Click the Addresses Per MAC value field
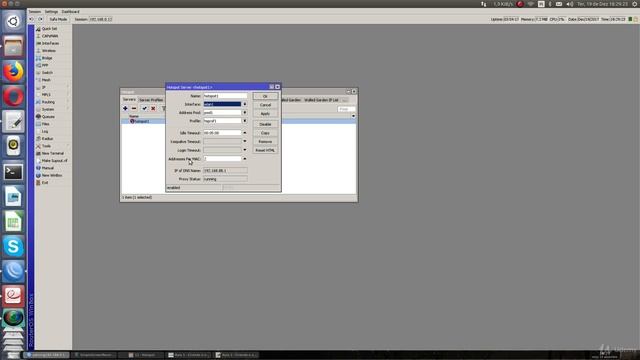This screenshot has height=360, width=640. (222, 159)
